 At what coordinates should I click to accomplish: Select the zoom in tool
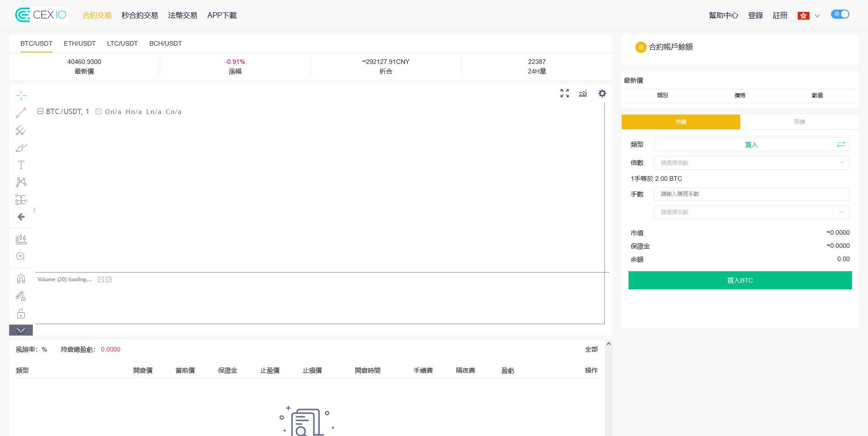[21, 257]
